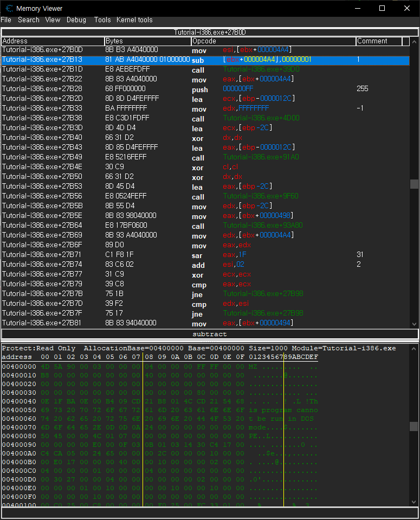Click bytes E8 AEBEFDFF in +27B1D row
The width and height of the screenshot is (420, 520).
pyautogui.click(x=127, y=69)
